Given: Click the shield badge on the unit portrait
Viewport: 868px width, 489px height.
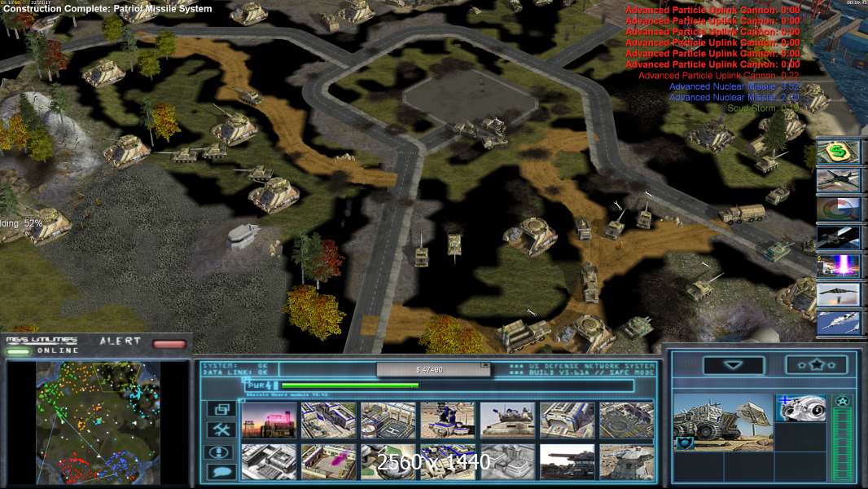Looking at the screenshot, I should pyautogui.click(x=685, y=443).
